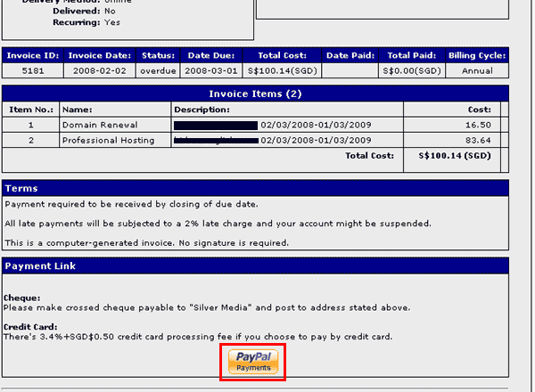Click the Terms section header
Image resolution: width=535 pixels, height=392 pixels.
coord(255,188)
